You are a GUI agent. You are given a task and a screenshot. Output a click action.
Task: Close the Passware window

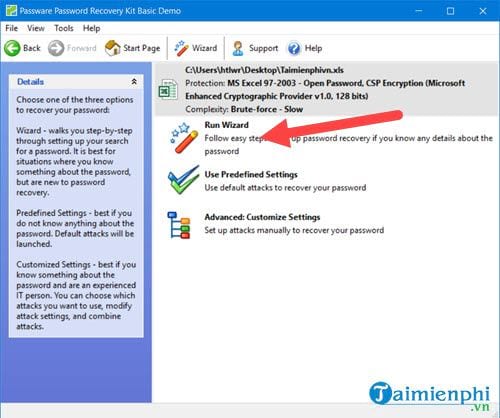click(483, 11)
